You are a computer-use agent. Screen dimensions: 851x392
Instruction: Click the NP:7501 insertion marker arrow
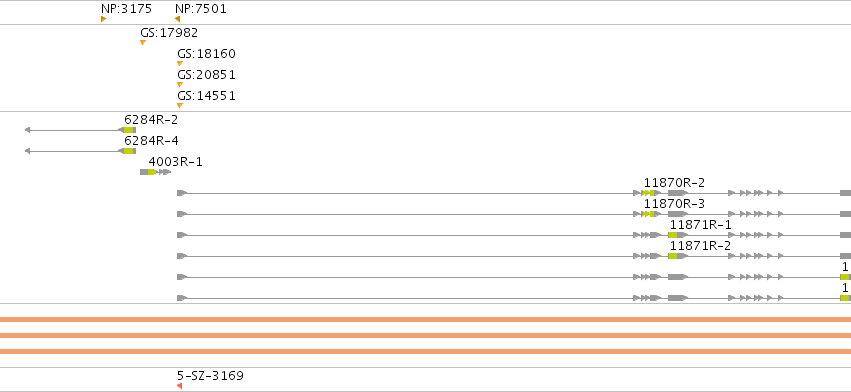pyautogui.click(x=177, y=20)
